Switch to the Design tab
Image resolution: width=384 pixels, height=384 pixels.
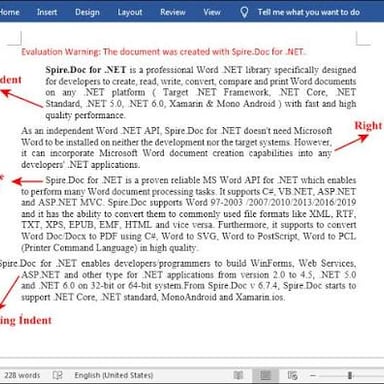point(87,12)
